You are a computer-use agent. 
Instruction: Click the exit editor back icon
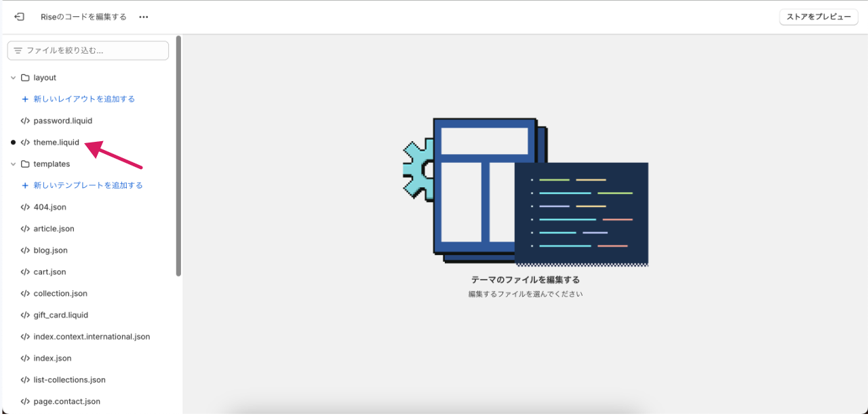[x=19, y=17]
